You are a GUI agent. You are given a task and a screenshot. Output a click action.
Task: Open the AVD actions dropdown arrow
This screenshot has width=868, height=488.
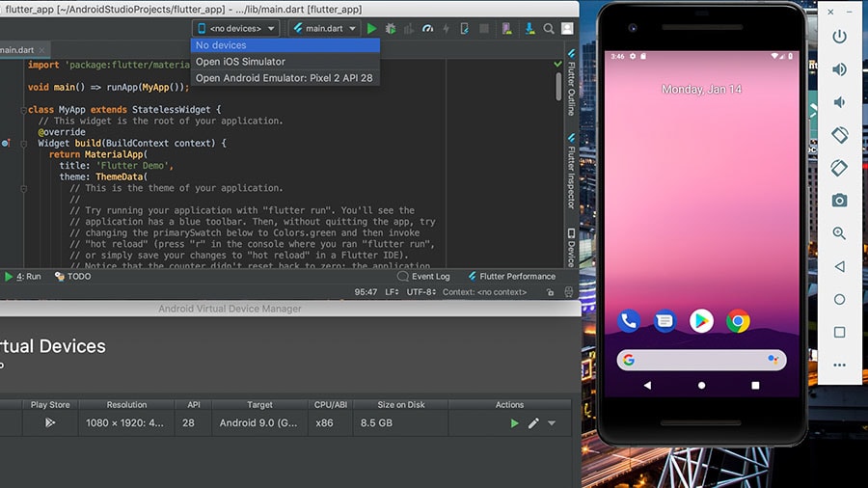click(552, 423)
